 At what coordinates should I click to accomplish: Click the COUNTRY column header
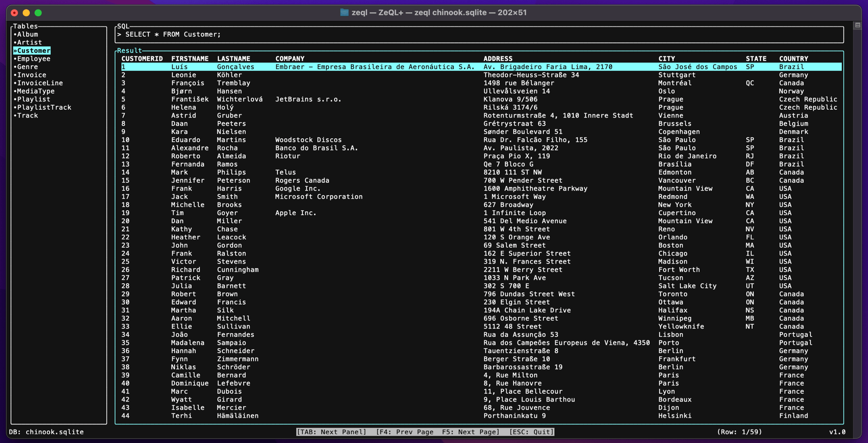[x=793, y=59]
